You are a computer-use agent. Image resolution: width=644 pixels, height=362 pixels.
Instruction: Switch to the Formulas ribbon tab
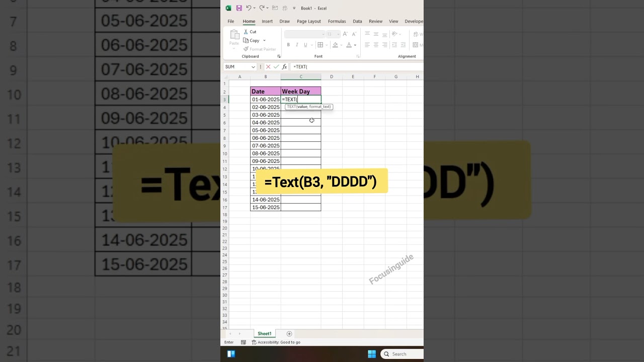tap(337, 21)
